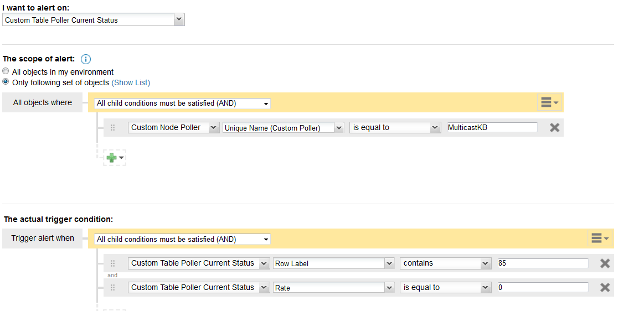Open the scope AND condition dropdown
The image size is (644, 311).
pyautogui.click(x=182, y=103)
